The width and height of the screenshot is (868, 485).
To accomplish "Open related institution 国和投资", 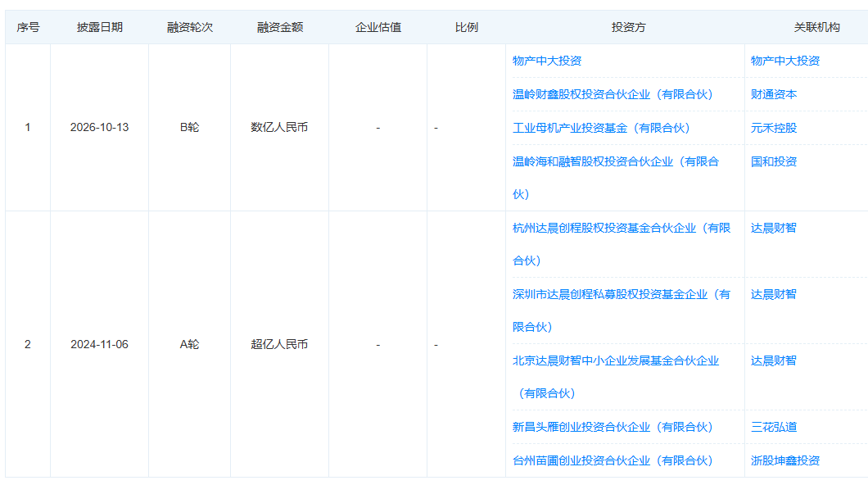I will [773, 161].
